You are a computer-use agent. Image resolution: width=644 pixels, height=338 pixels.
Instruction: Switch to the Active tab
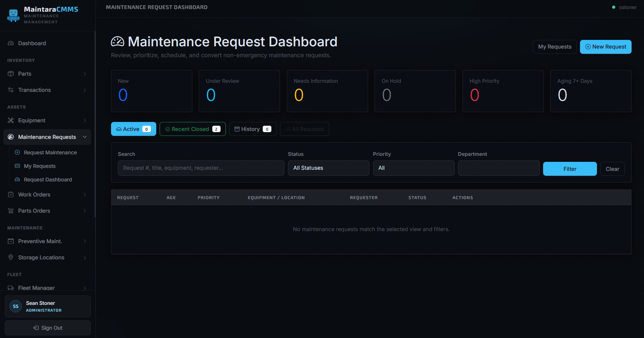point(134,129)
